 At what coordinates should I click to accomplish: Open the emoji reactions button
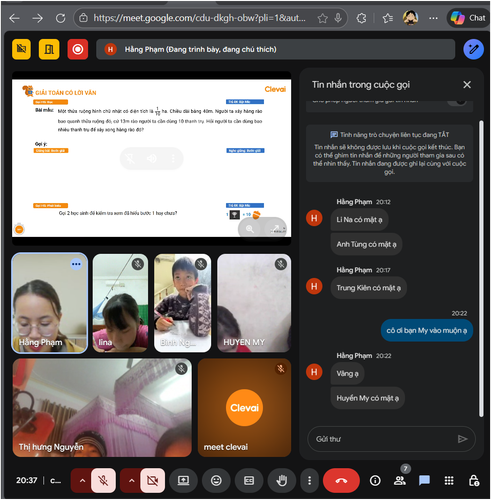(216, 480)
